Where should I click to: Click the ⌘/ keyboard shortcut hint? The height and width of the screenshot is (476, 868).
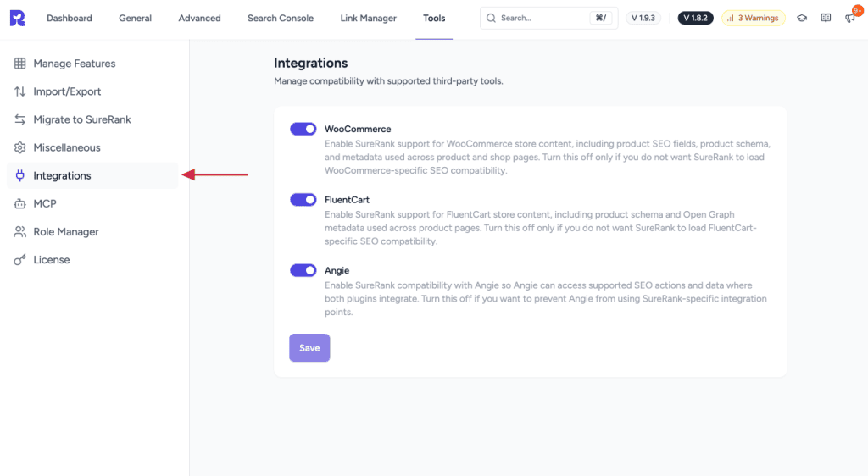pos(601,19)
